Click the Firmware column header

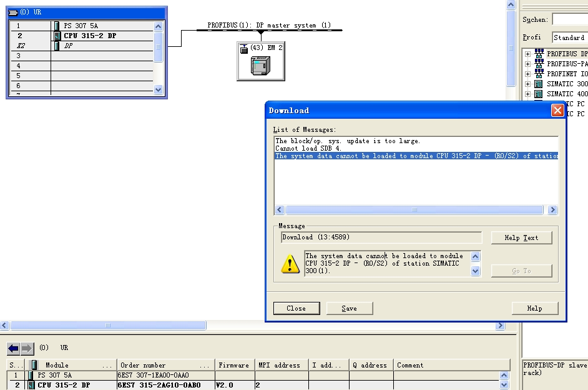tap(235, 365)
